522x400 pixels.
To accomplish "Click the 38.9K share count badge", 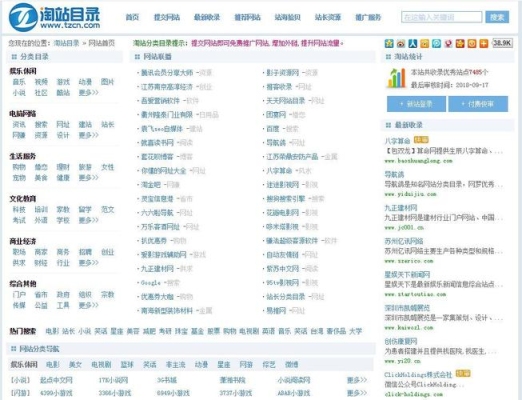I will pyautogui.click(x=502, y=43).
